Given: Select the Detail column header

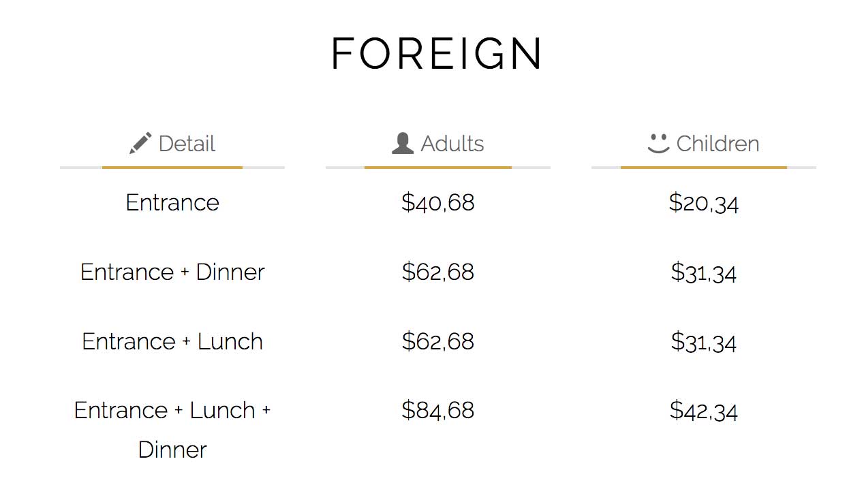Looking at the screenshot, I should tap(172, 144).
